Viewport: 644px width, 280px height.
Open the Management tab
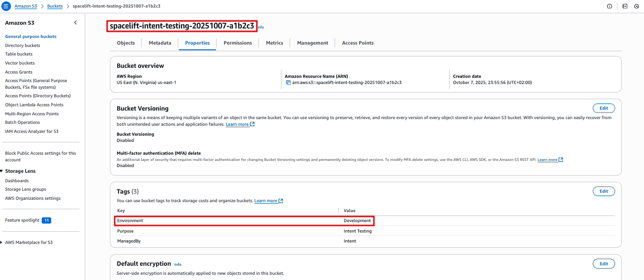pyautogui.click(x=312, y=43)
